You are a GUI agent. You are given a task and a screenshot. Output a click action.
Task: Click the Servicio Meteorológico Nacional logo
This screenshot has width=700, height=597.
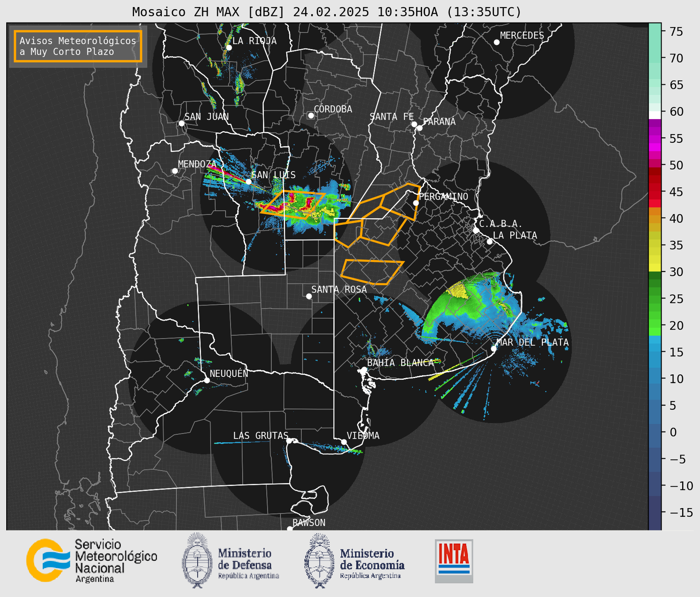(92, 560)
